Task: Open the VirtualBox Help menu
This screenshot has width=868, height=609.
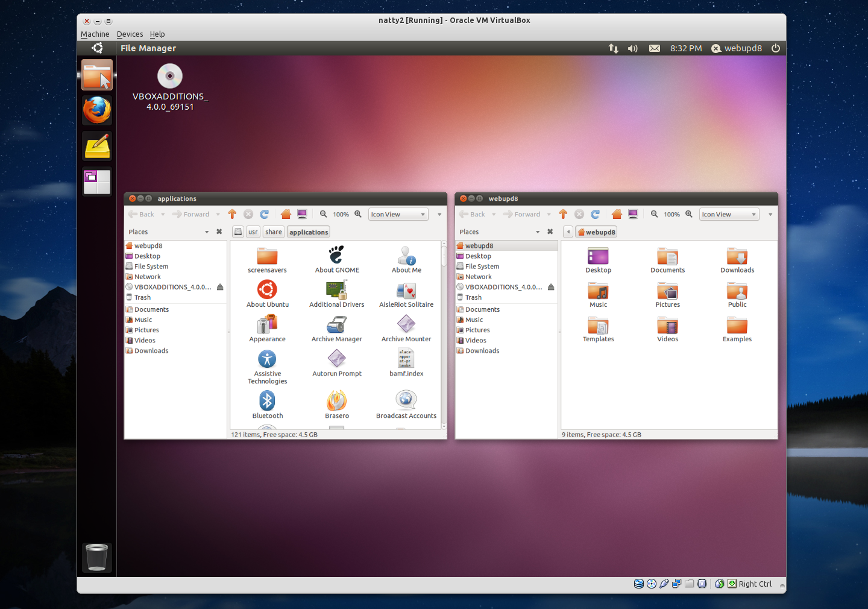Action: point(157,34)
